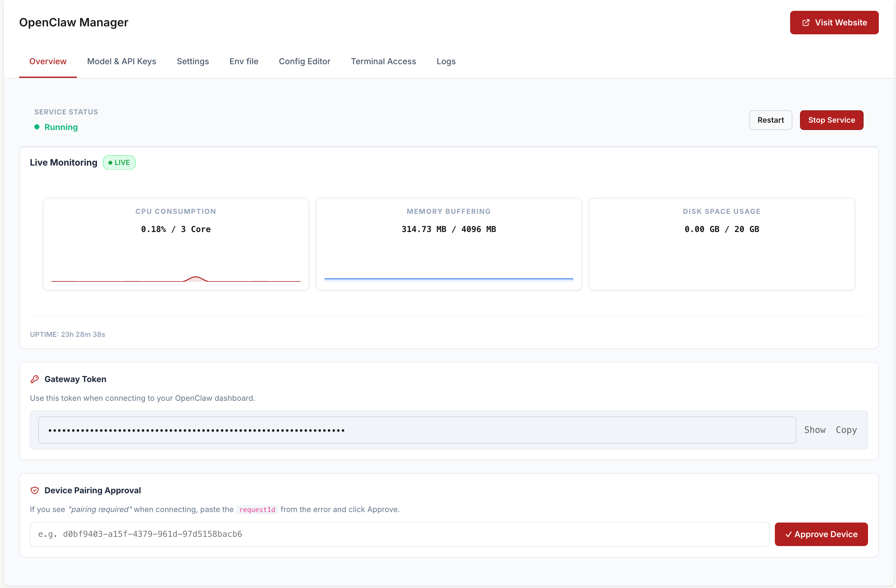Click the "0.18% / 3 Core" value
Viewport: 896px width, 588px height.
click(176, 229)
